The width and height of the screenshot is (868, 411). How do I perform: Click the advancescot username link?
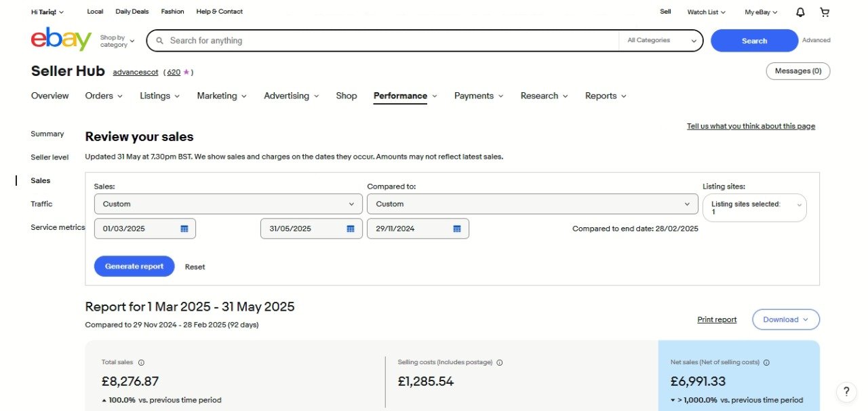coord(136,73)
